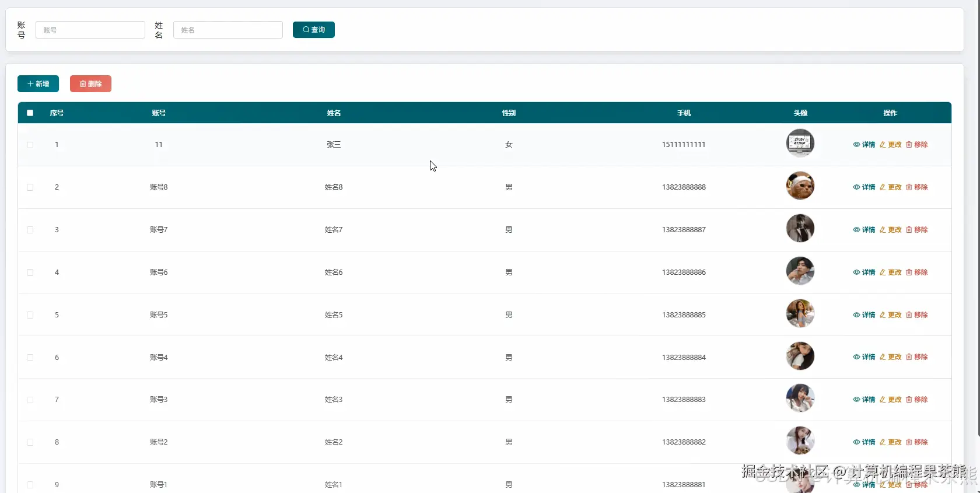Check the checkbox for row 账号8
The width and height of the screenshot is (980, 493).
(x=30, y=187)
